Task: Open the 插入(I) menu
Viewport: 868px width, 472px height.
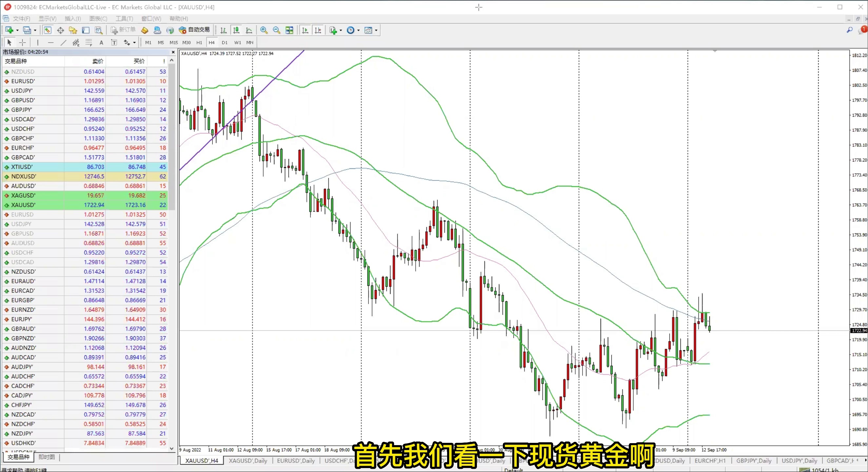Action: tap(72, 19)
